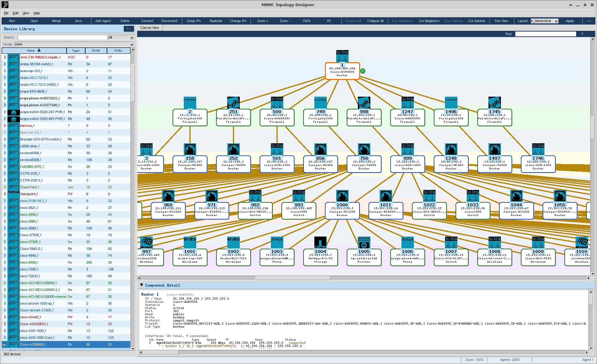The height and width of the screenshot is (364, 597).
Task: Click the Zoom + toolbar button
Action: pos(262,21)
